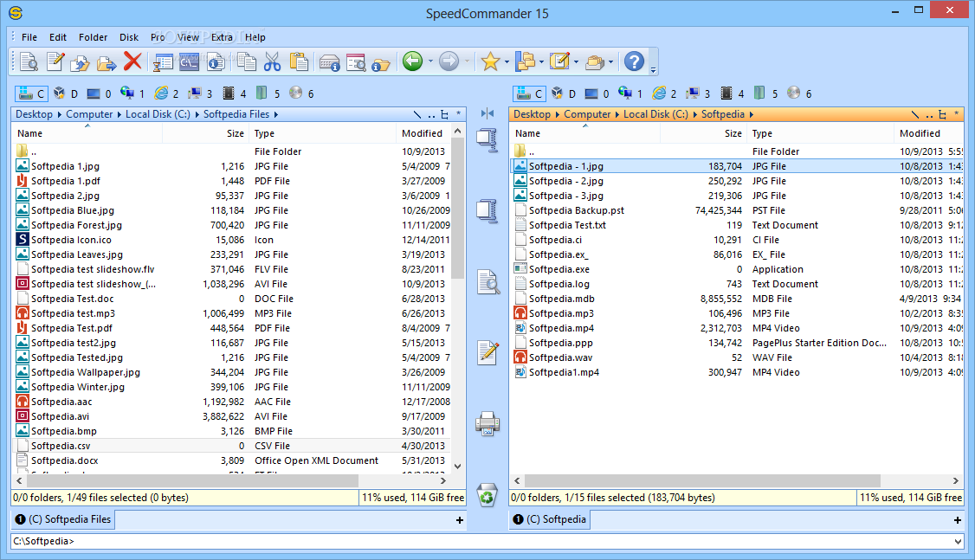Image resolution: width=975 pixels, height=560 pixels.
Task: Click the Paste clipboard icon
Action: 299,61
